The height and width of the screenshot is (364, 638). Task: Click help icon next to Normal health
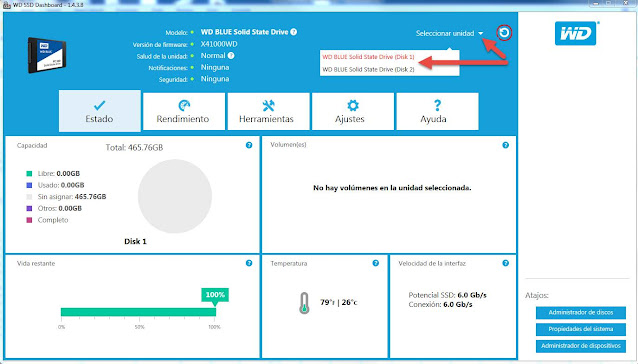click(x=231, y=55)
